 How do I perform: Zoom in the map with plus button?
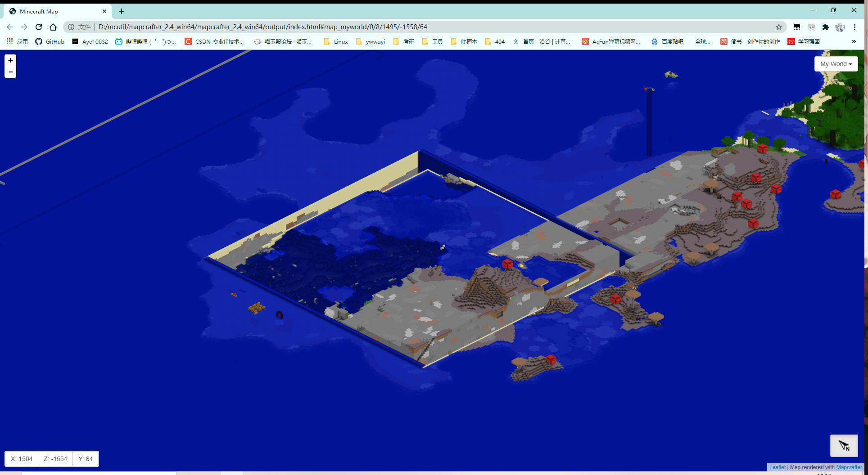coord(10,60)
